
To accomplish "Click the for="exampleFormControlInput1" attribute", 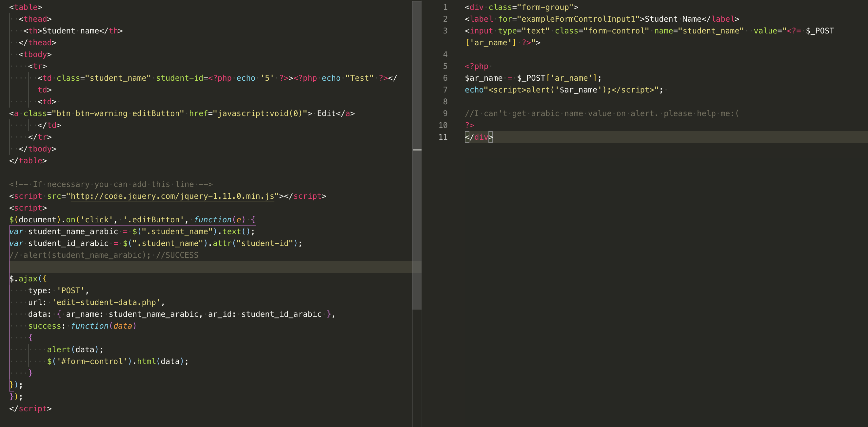I will [x=569, y=19].
